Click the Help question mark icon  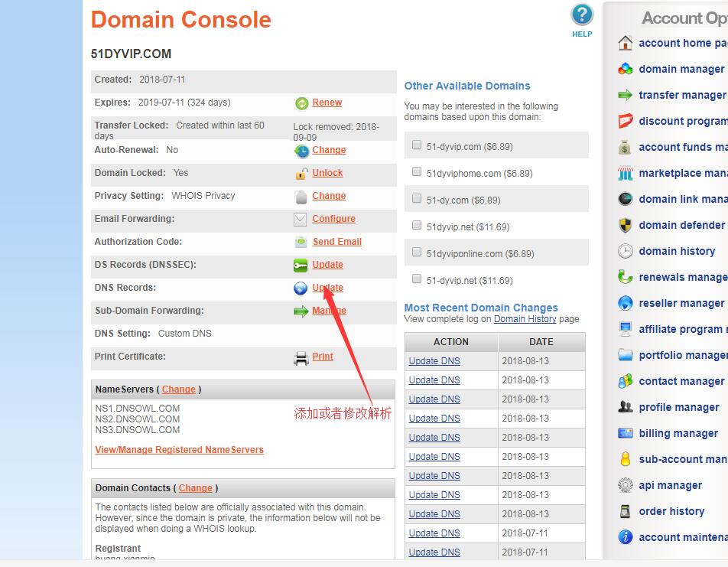(x=582, y=15)
